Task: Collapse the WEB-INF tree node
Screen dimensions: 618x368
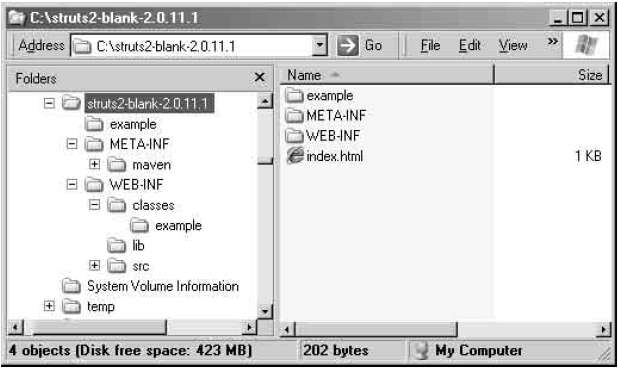Action: [72, 184]
